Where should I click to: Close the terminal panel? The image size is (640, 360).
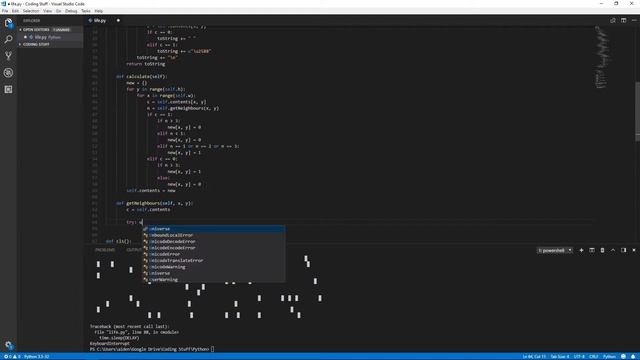(x=634, y=250)
